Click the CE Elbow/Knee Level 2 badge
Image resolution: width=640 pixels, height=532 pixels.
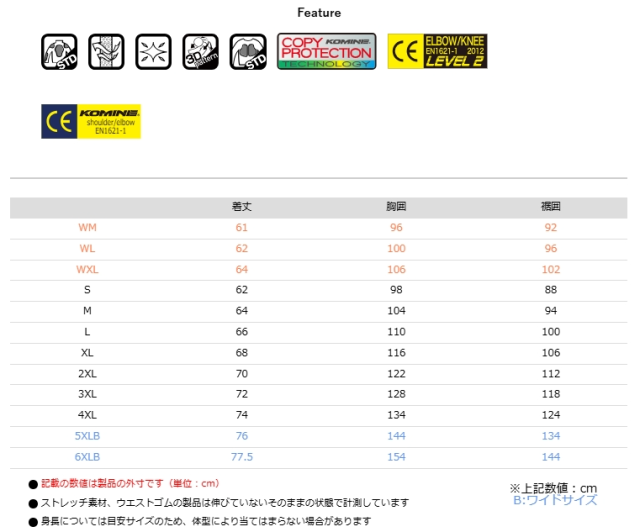point(437,51)
